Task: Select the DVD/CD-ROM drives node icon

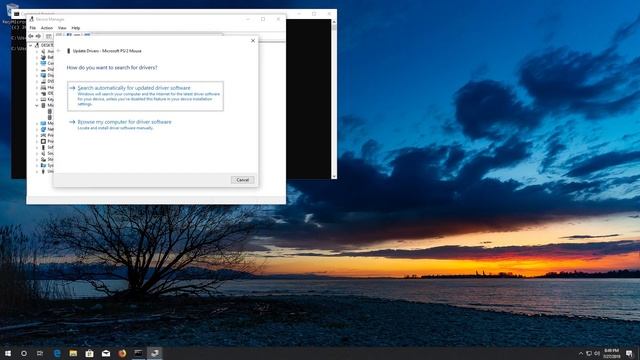Action: click(x=43, y=81)
